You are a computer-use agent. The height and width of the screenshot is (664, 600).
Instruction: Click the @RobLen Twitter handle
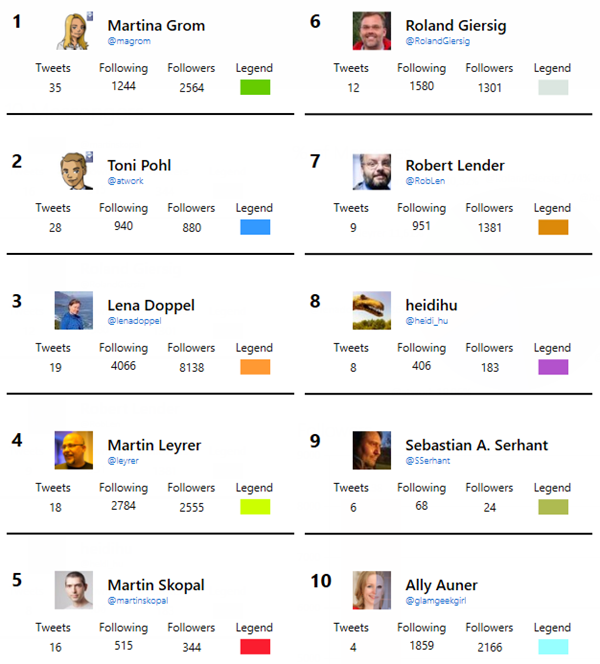(423, 181)
